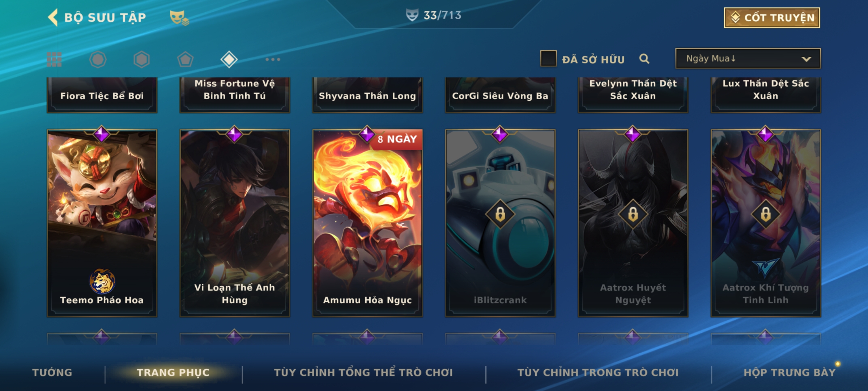Switch to the Tướng tab
This screenshot has width=868, height=391.
[x=52, y=373]
